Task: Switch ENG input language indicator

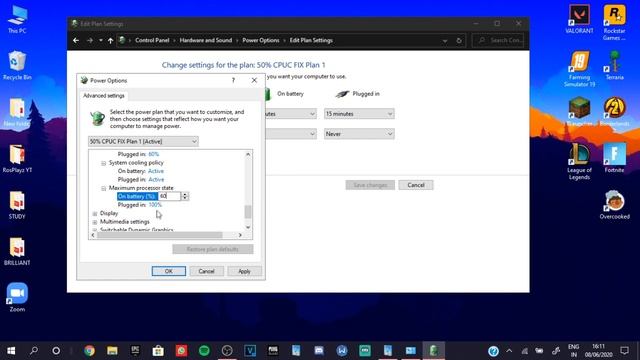Action: 573,351
